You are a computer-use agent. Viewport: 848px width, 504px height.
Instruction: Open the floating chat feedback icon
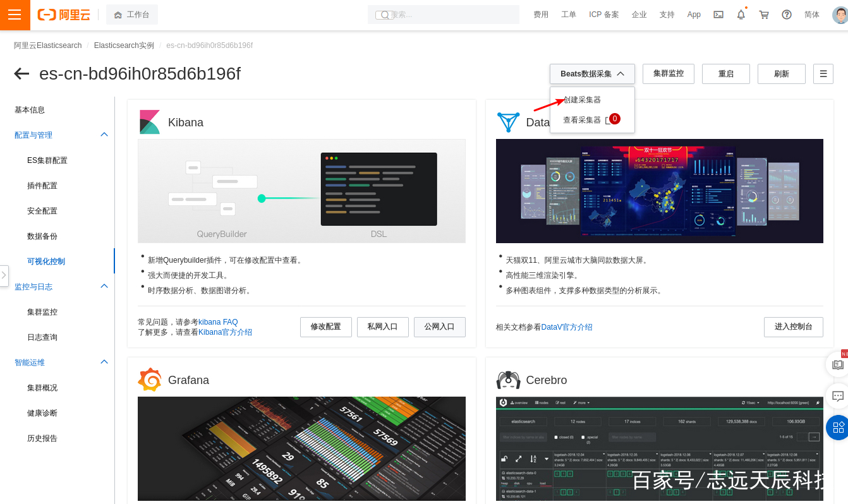(x=838, y=396)
